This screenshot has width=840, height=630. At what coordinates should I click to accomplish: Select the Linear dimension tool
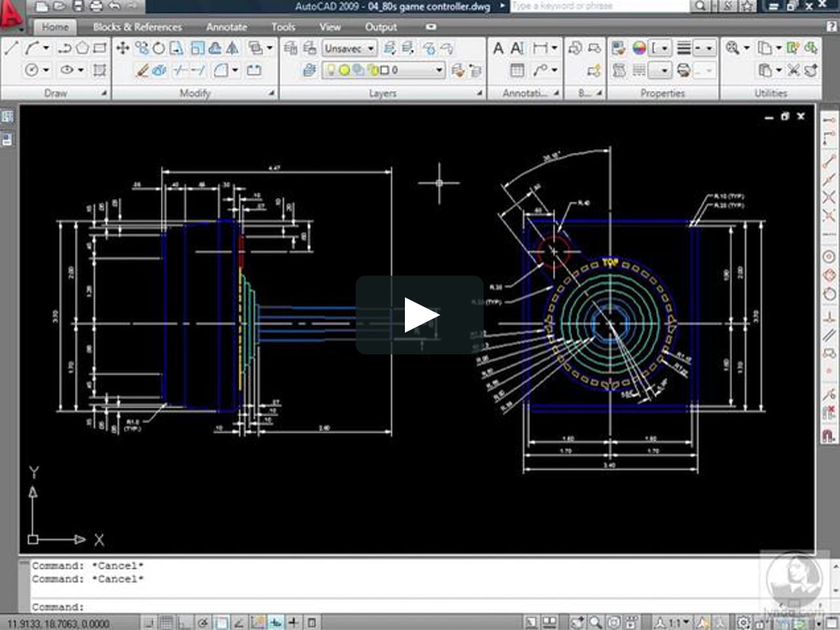point(541,48)
